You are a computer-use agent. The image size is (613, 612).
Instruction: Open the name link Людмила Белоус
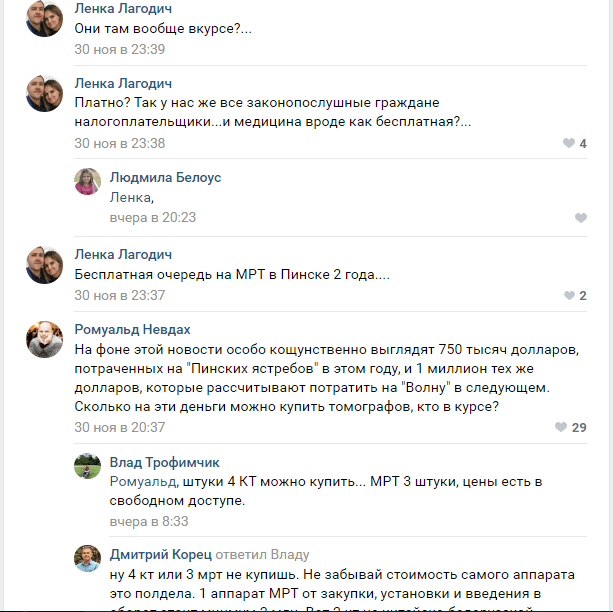(166, 178)
